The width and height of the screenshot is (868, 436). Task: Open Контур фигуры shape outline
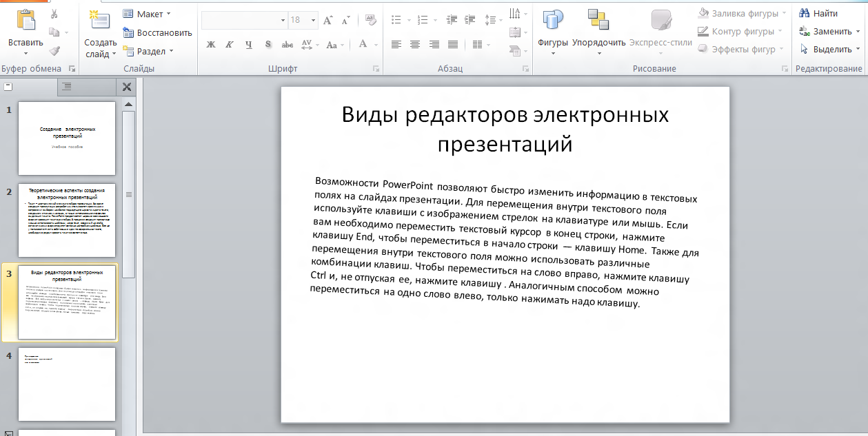tap(740, 31)
